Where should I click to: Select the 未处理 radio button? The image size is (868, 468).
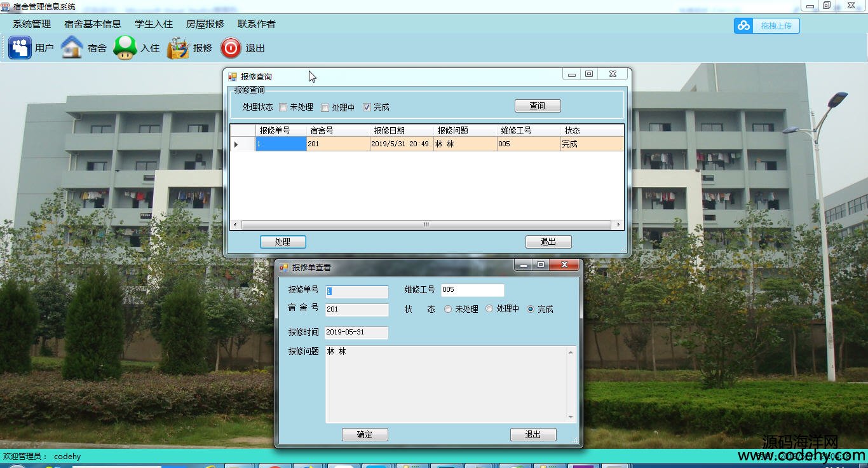448,309
